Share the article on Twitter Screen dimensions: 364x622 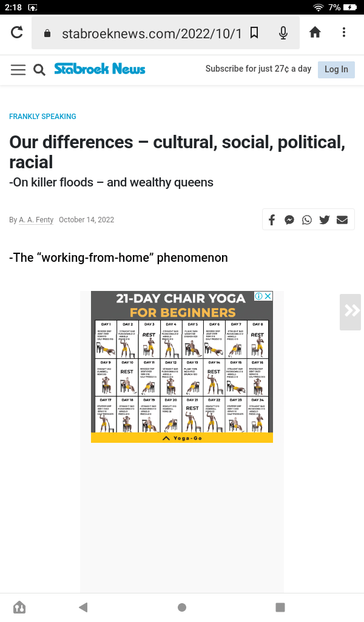(x=325, y=220)
